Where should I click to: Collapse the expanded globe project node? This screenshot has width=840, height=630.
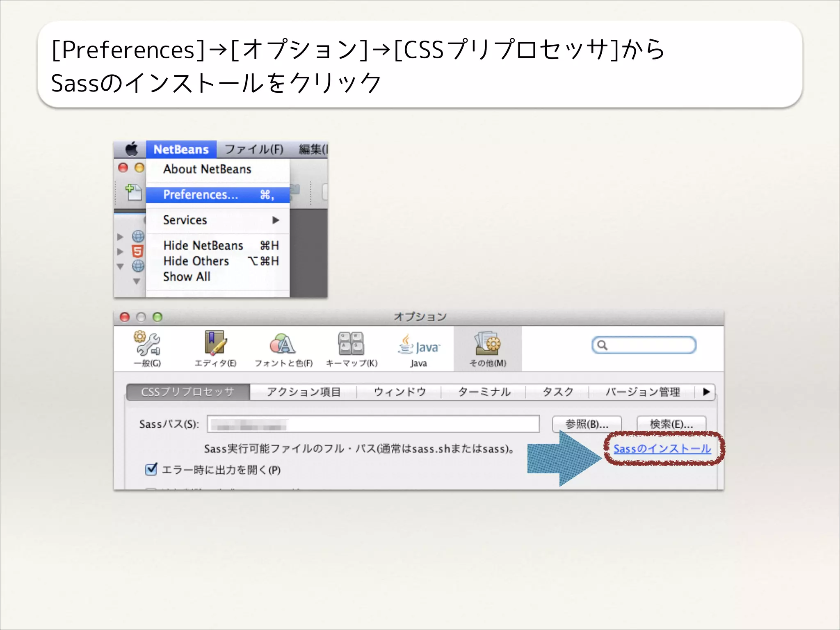[120, 266]
